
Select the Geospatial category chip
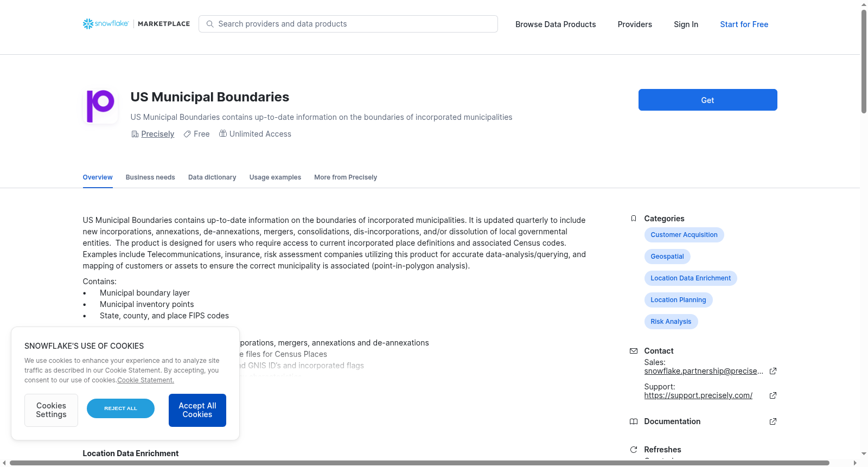[x=667, y=257]
